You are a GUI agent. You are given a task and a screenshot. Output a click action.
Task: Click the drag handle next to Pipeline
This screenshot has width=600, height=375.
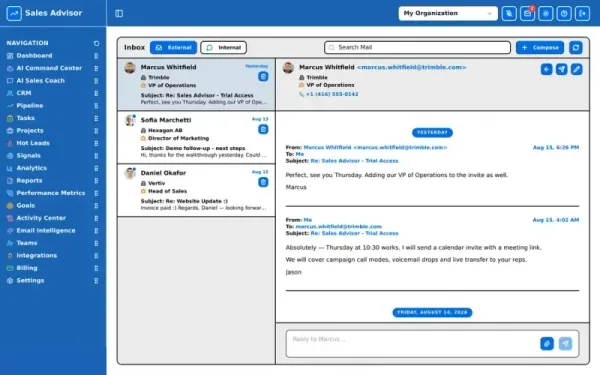coord(96,106)
